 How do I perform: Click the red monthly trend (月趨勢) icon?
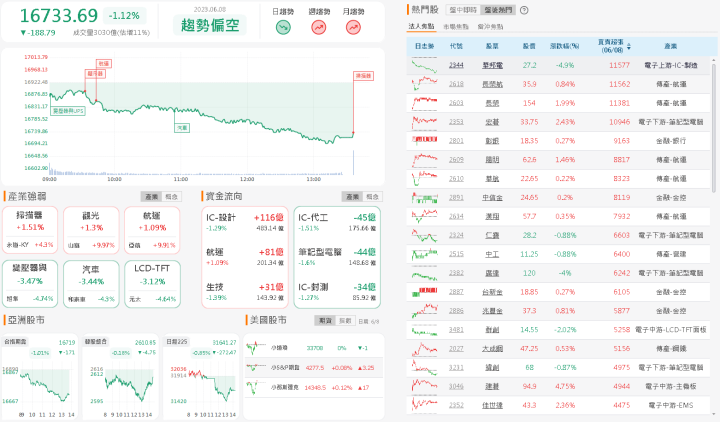point(353,28)
